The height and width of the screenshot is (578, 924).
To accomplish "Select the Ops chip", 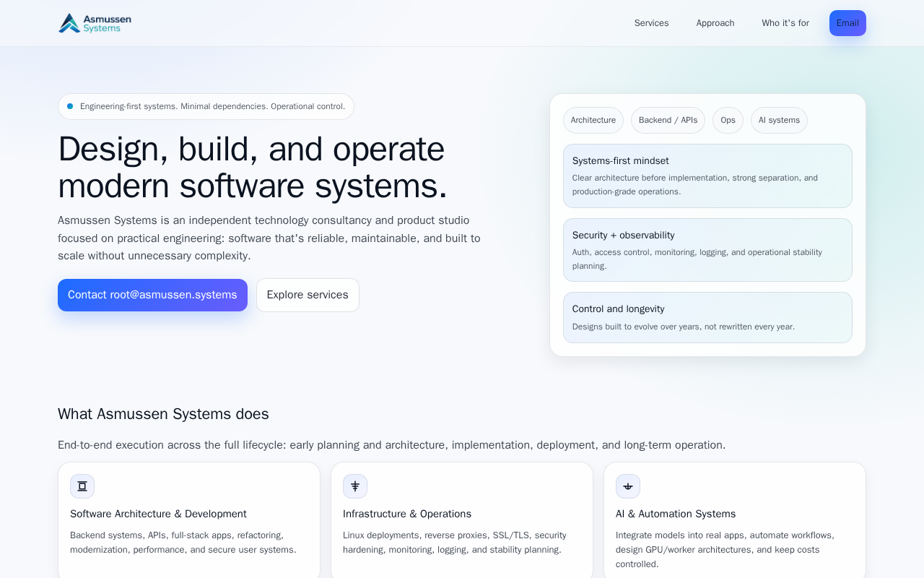I will tap(728, 120).
